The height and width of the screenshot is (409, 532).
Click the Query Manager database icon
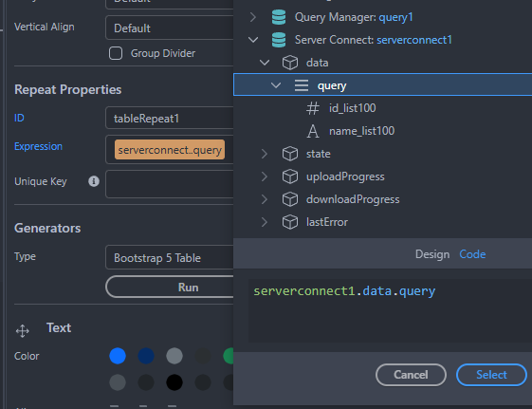point(279,17)
